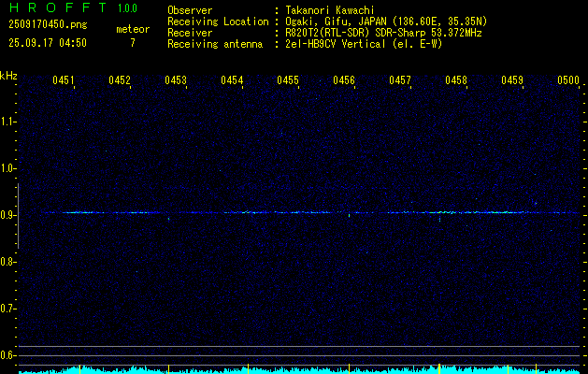Click the 0457 time axis label

click(400, 80)
